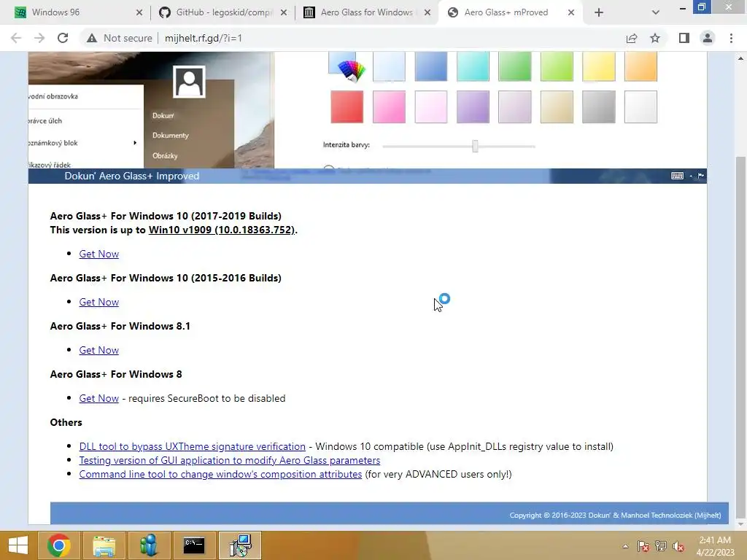747x560 pixels.
Task: Pick the blue color swatch
Action: pyautogui.click(x=430, y=66)
